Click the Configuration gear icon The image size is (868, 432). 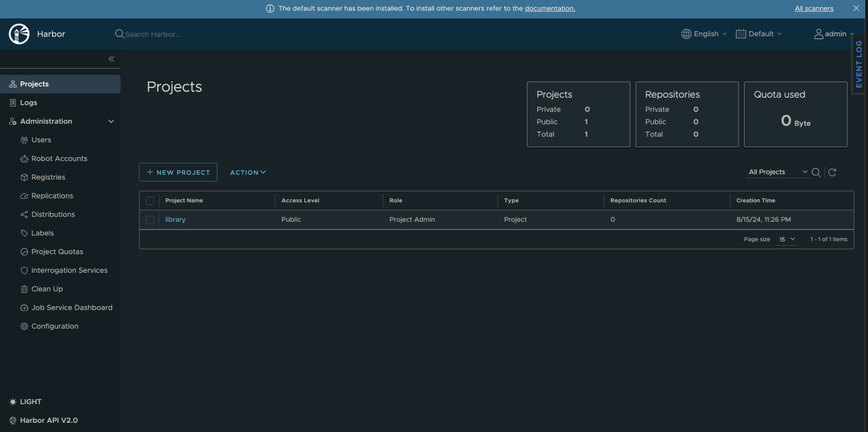(x=24, y=327)
